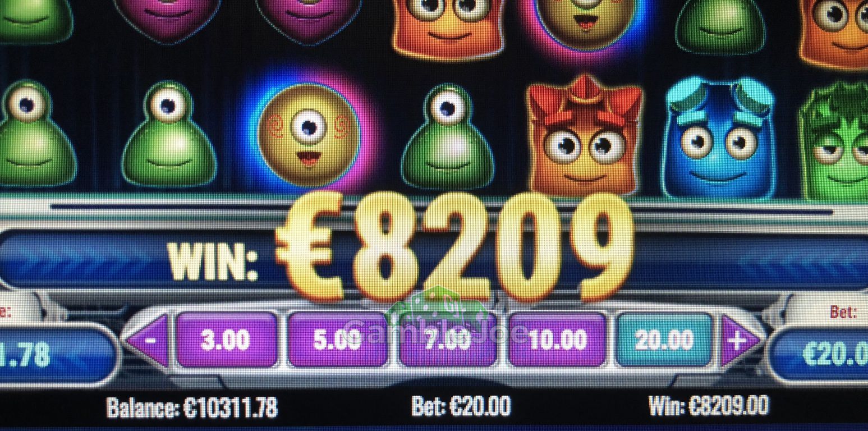This screenshot has height=431, width=868.
Task: Select the highlighted 20.00 bet
Action: coord(664,340)
